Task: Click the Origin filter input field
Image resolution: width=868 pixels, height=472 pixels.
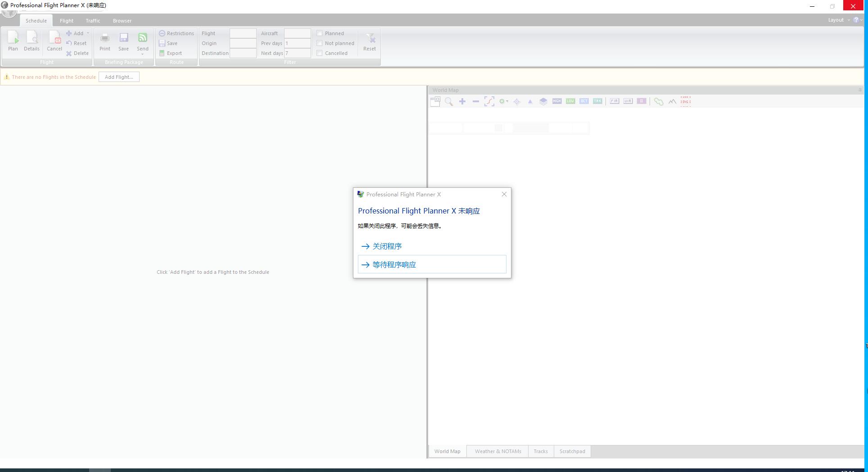Action: (x=243, y=43)
